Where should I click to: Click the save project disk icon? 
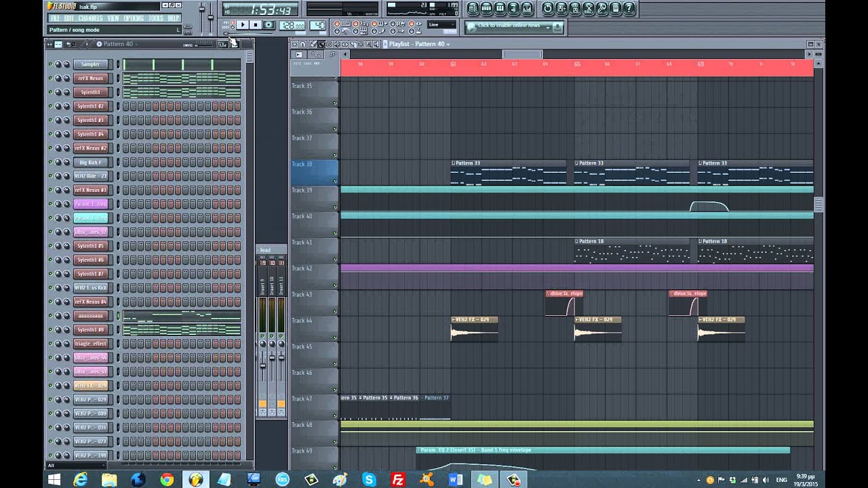[574, 9]
